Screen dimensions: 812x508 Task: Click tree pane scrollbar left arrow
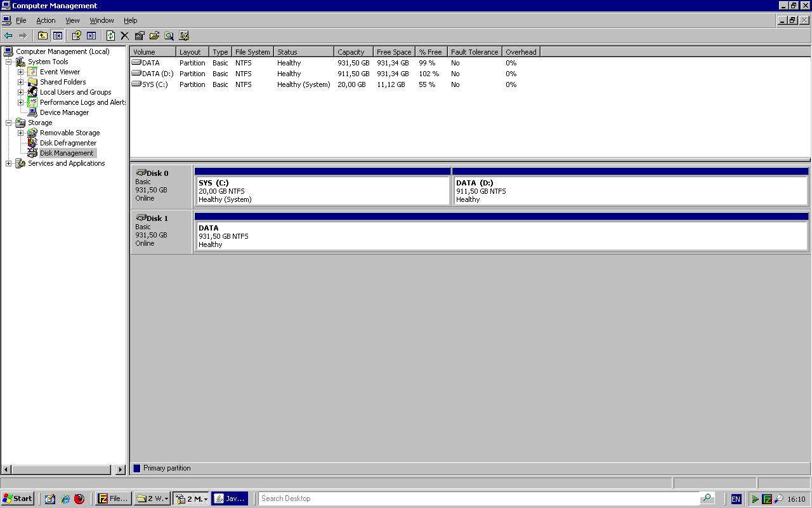[x=6, y=470]
